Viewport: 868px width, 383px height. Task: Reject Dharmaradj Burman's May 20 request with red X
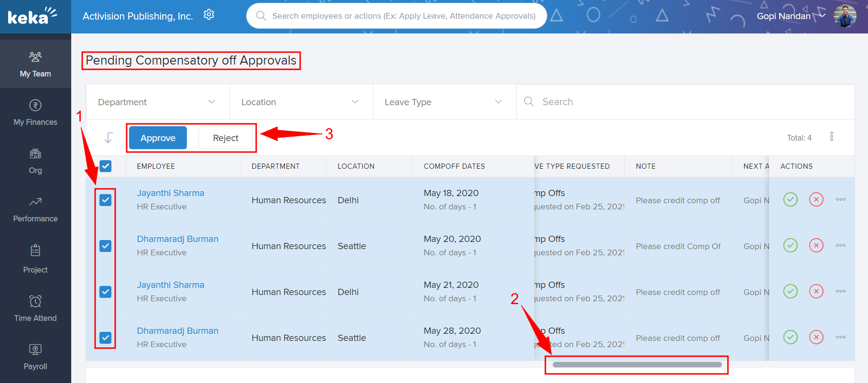[816, 245]
